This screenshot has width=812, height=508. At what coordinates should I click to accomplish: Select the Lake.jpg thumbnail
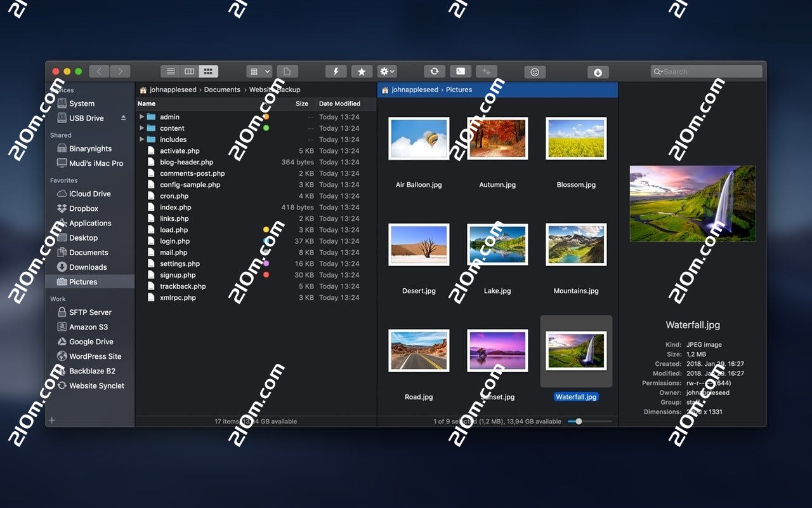(497, 244)
